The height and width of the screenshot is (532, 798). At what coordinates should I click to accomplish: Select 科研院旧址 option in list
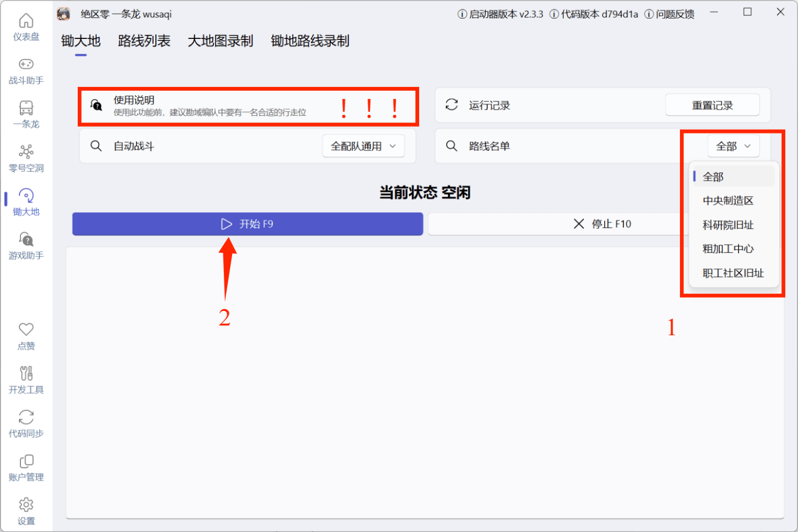[x=728, y=225]
